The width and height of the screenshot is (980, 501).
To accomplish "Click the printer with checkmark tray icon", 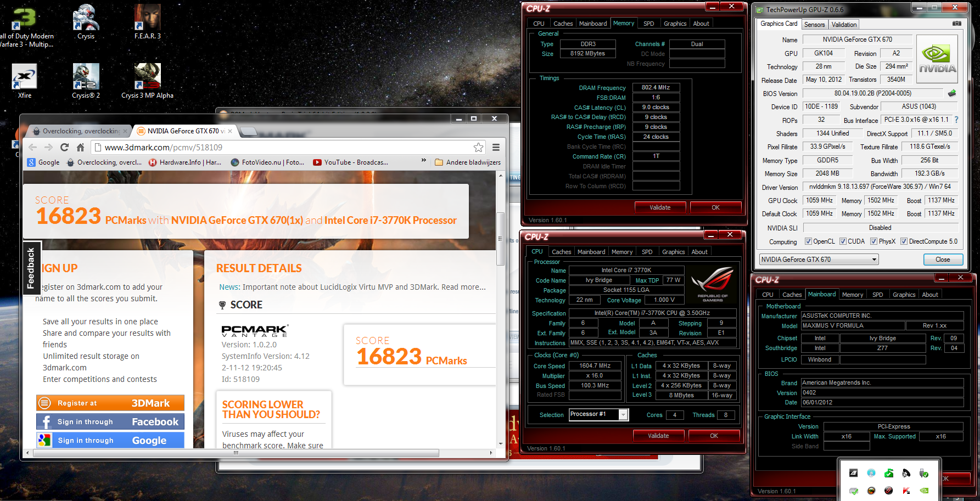I will coord(854,490).
